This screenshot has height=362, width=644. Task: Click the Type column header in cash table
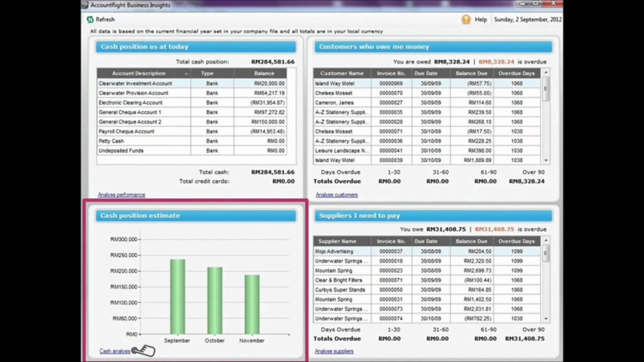[212, 73]
